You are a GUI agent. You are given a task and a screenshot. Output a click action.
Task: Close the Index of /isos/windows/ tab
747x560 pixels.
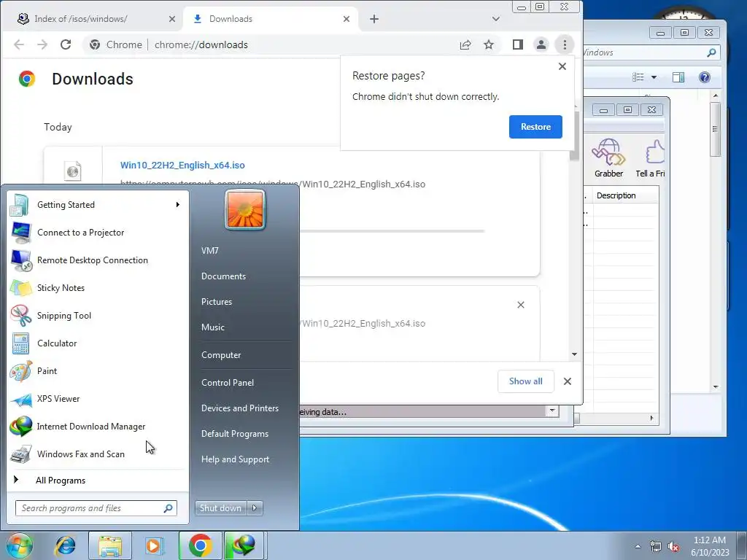(x=172, y=19)
